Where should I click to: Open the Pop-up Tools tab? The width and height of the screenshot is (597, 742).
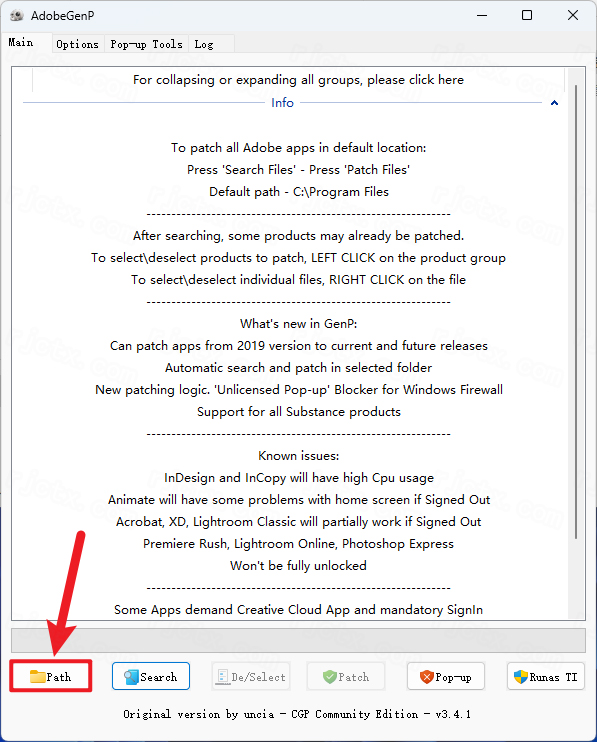coord(146,44)
